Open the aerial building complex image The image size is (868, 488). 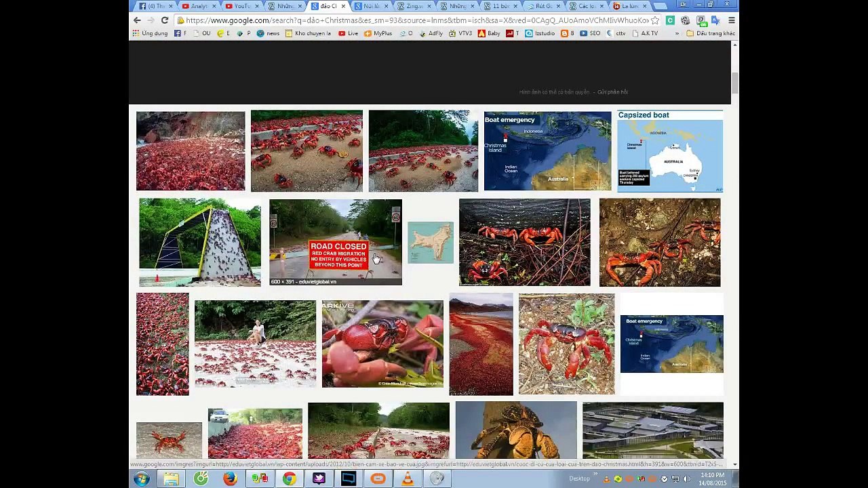[x=652, y=430]
